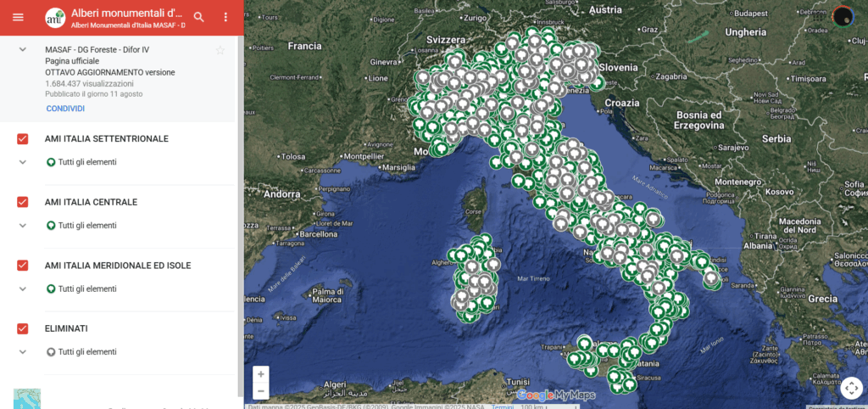Click the Grecia label on the map
Viewport: 868px width, 409px height.
click(x=822, y=299)
